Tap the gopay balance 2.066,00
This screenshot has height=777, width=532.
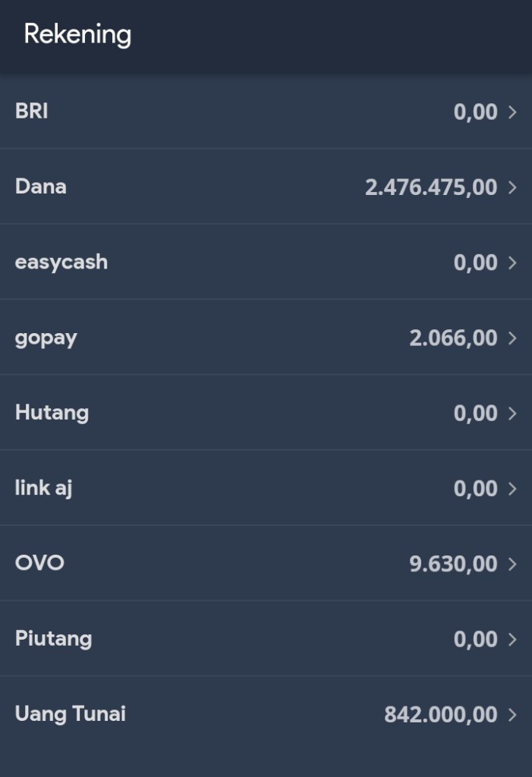pyautogui.click(x=453, y=338)
